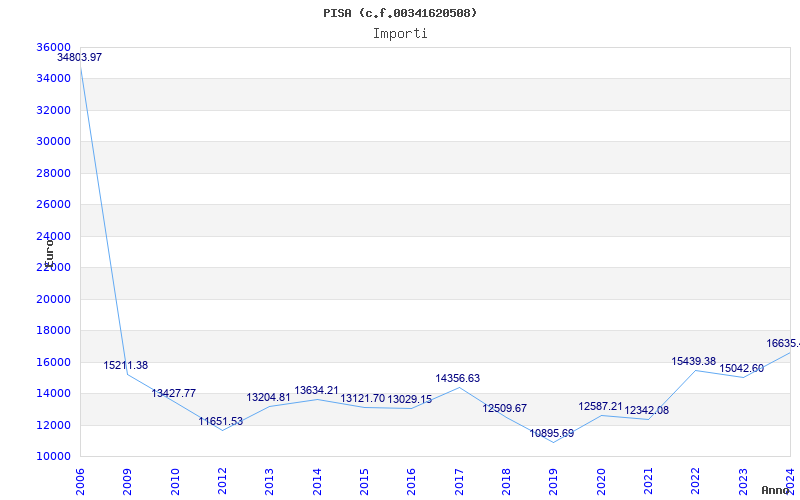Click x-axis year 2010
Screen dimensions: 800x500
coord(175,482)
